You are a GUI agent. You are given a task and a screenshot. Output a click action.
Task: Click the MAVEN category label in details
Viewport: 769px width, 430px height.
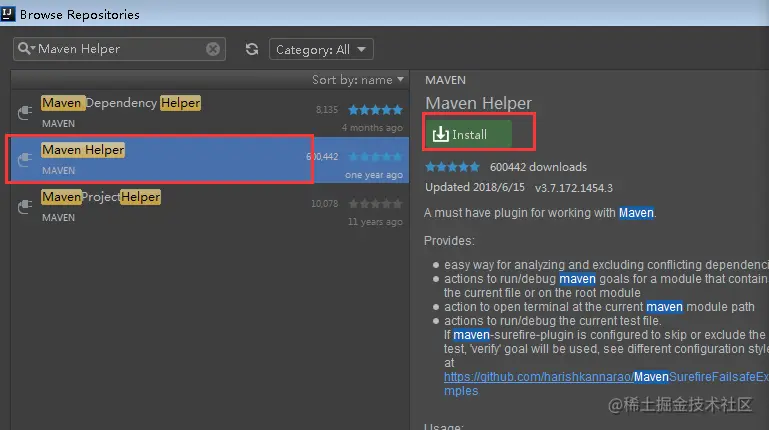(x=445, y=80)
